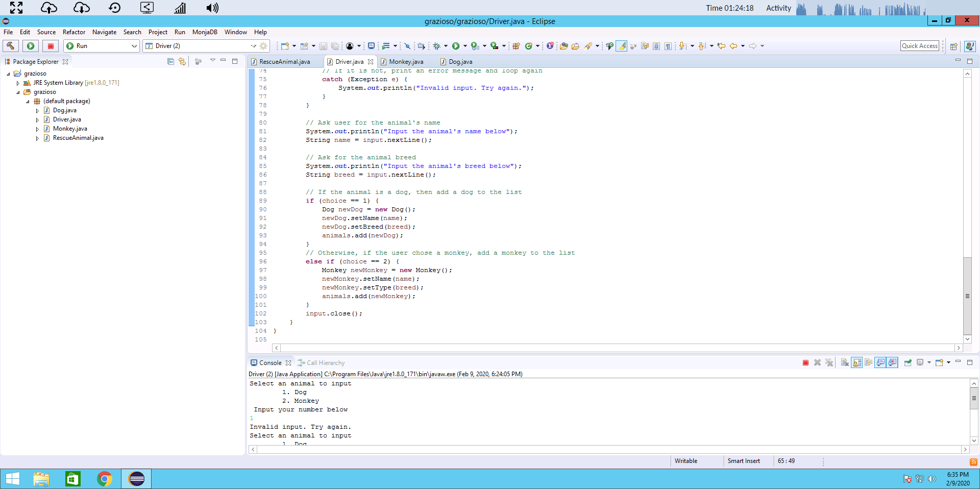The image size is (980, 489).
Task: Toggle the console Scroll Lock icon
Action: [x=857, y=363]
